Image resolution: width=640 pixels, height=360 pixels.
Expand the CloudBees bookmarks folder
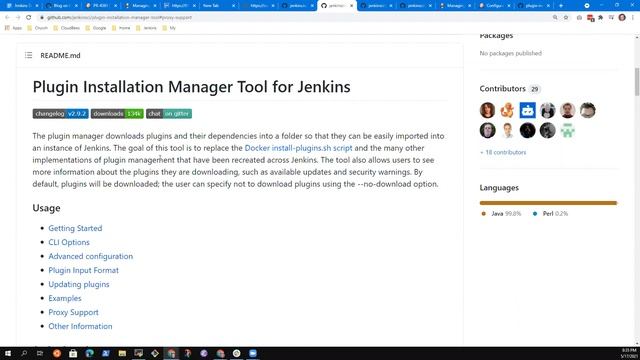67,28
